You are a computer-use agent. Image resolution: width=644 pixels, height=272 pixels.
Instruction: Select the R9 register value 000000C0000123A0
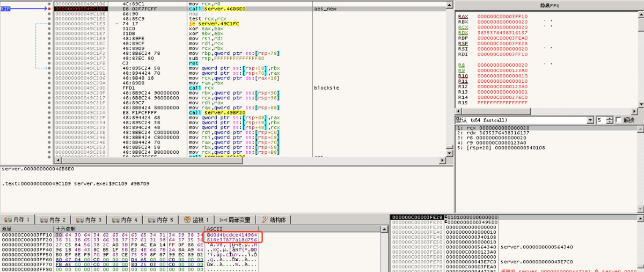click(x=502, y=70)
